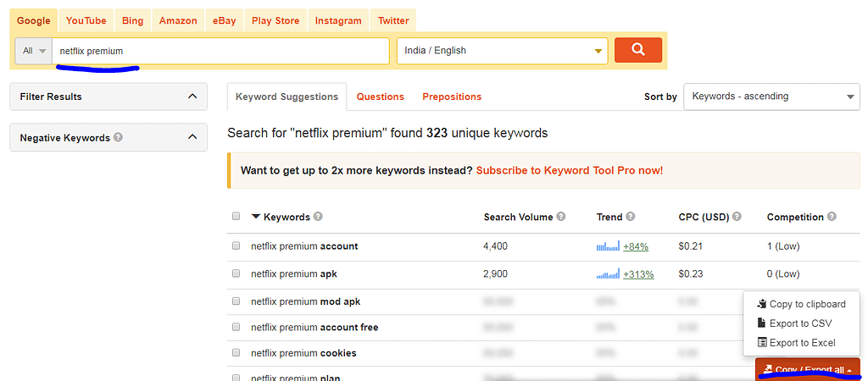Switch to the Twitter tab
This screenshot has width=868, height=381.
pos(393,20)
